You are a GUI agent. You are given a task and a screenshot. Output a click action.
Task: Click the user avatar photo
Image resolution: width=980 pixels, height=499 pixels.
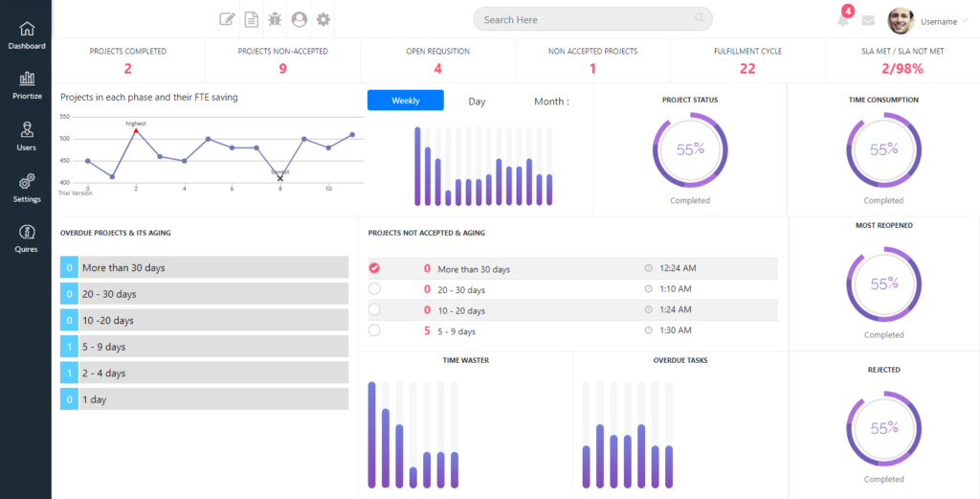902,21
